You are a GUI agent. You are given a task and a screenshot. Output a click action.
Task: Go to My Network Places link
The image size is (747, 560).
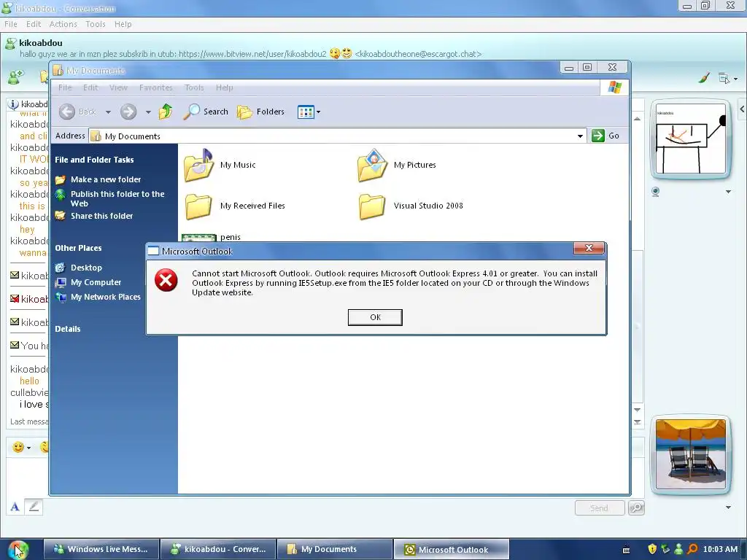pyautogui.click(x=106, y=297)
